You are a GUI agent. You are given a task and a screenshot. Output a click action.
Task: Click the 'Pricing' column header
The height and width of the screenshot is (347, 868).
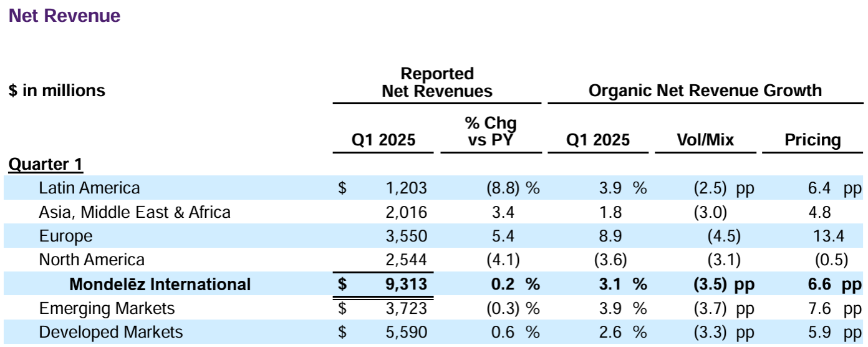812,140
